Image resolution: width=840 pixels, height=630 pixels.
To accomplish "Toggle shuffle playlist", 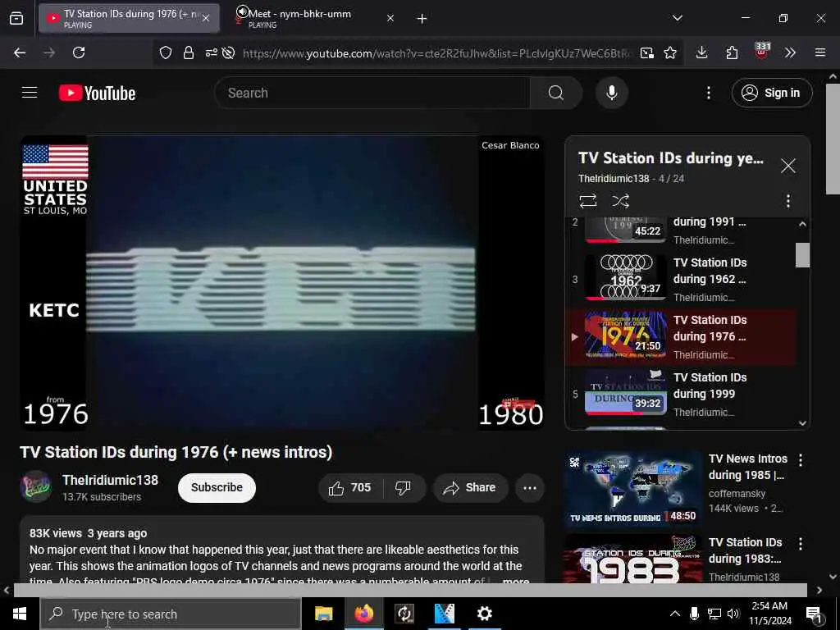I will pyautogui.click(x=620, y=201).
